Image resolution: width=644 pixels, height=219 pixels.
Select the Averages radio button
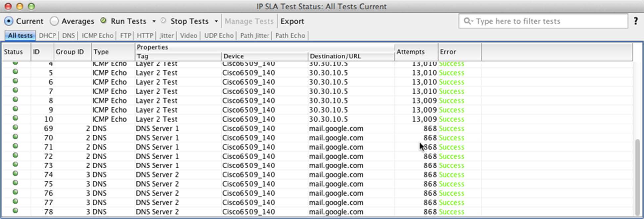54,21
